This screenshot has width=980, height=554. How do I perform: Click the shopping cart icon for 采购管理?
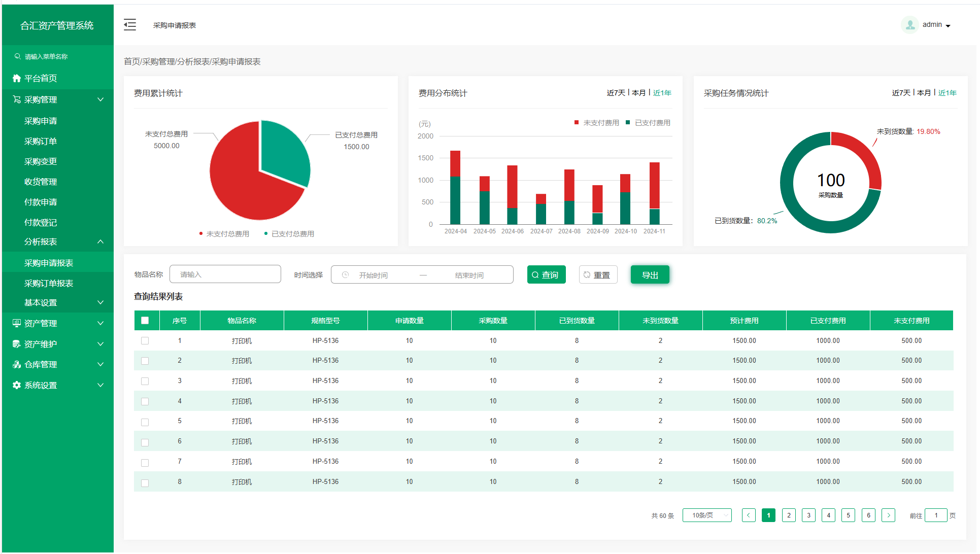coord(17,99)
